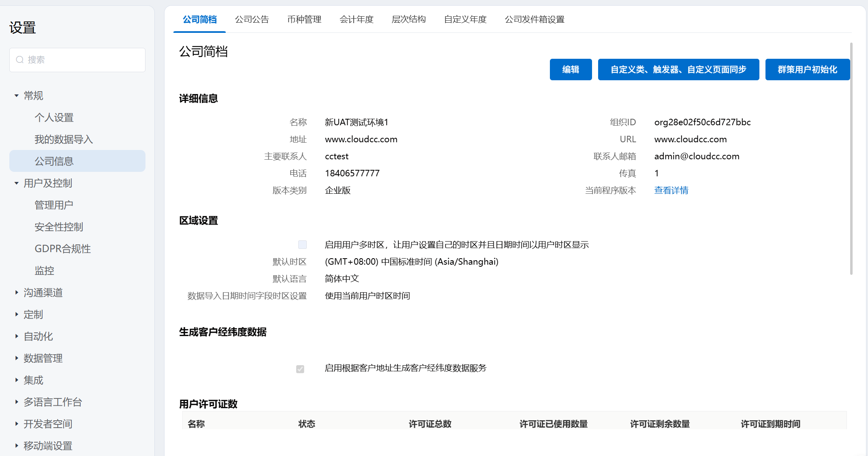This screenshot has width=868, height=456.
Task: Open the 币种管理 tab
Action: tap(304, 19)
